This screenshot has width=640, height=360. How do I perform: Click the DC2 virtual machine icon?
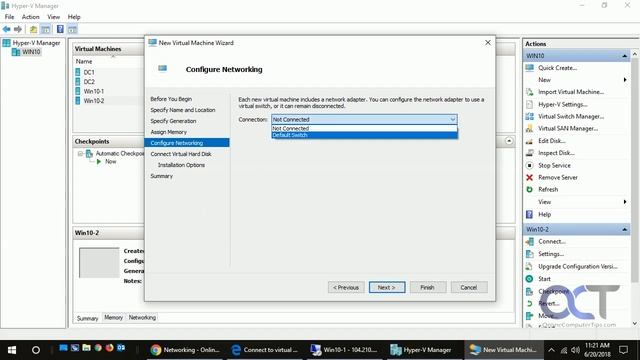tap(78, 82)
